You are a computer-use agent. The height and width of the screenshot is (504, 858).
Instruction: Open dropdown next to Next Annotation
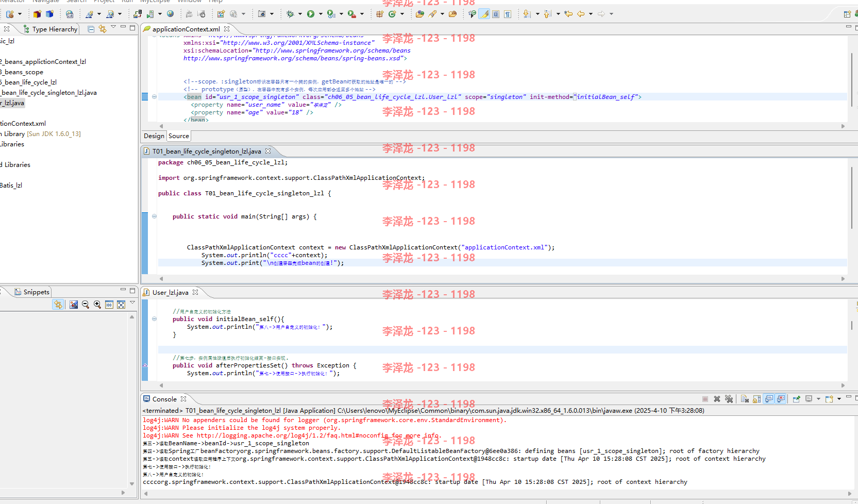point(537,14)
